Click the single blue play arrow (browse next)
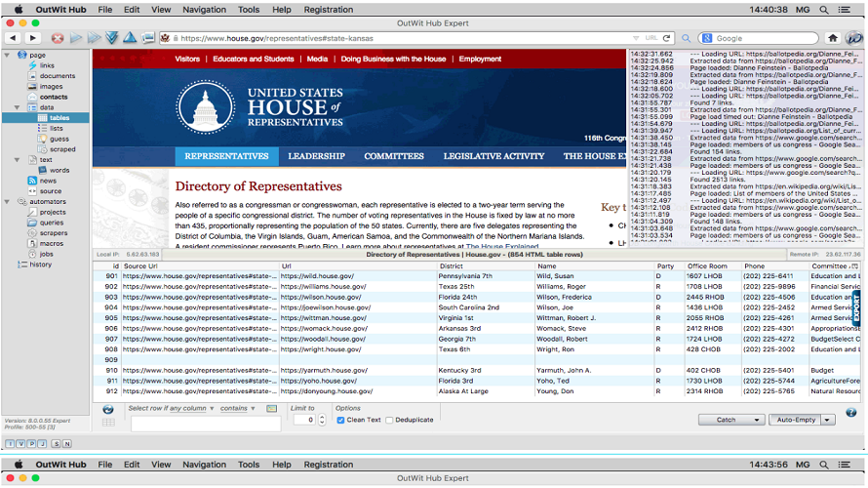This screenshot has height=488, width=868. (x=76, y=38)
